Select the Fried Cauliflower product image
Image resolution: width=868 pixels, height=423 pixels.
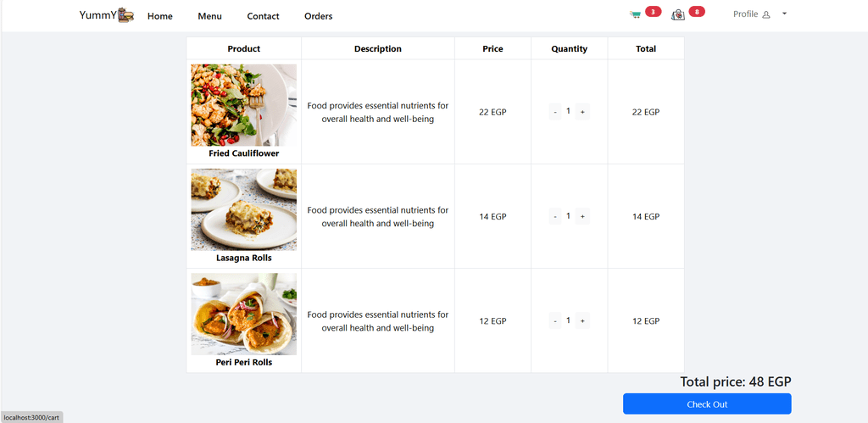[x=243, y=105]
